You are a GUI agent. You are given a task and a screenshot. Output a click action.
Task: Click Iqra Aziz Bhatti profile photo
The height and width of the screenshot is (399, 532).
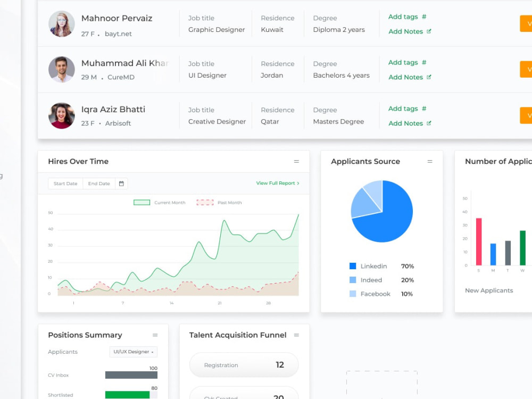click(x=61, y=115)
